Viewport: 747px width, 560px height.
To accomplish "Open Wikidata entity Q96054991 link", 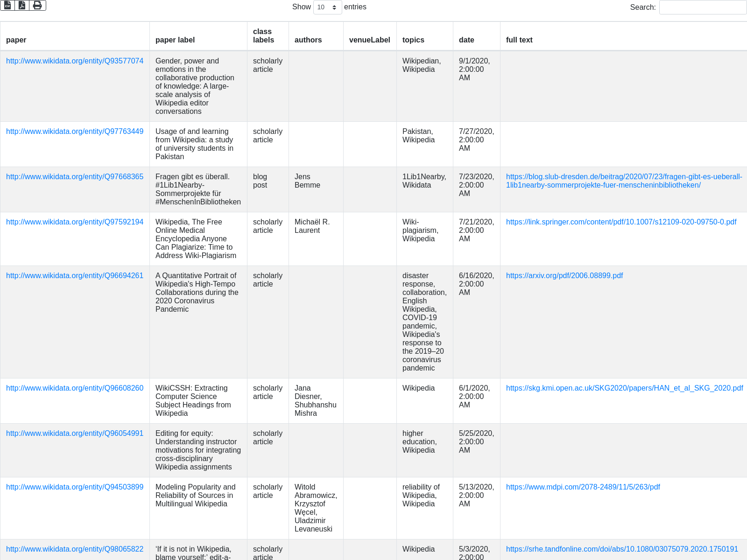I will pos(75,434).
